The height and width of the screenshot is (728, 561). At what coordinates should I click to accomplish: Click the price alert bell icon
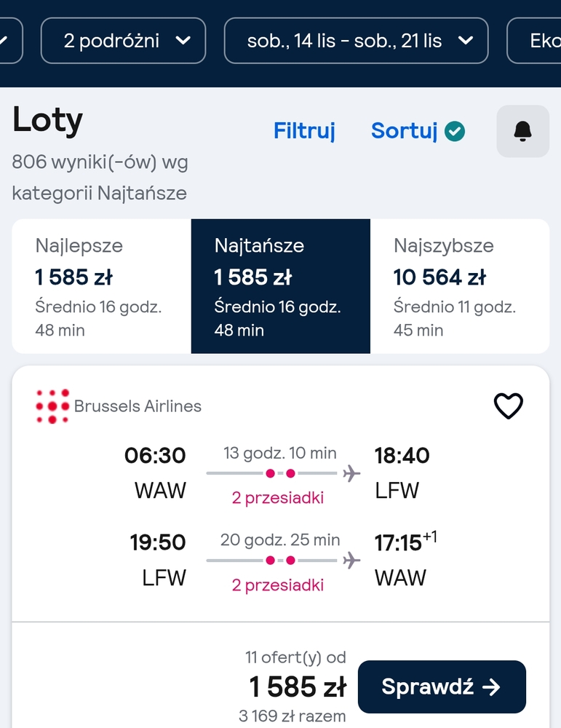click(522, 131)
